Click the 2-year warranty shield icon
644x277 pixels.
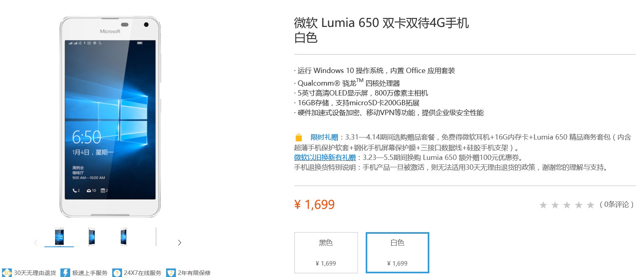[171, 273]
